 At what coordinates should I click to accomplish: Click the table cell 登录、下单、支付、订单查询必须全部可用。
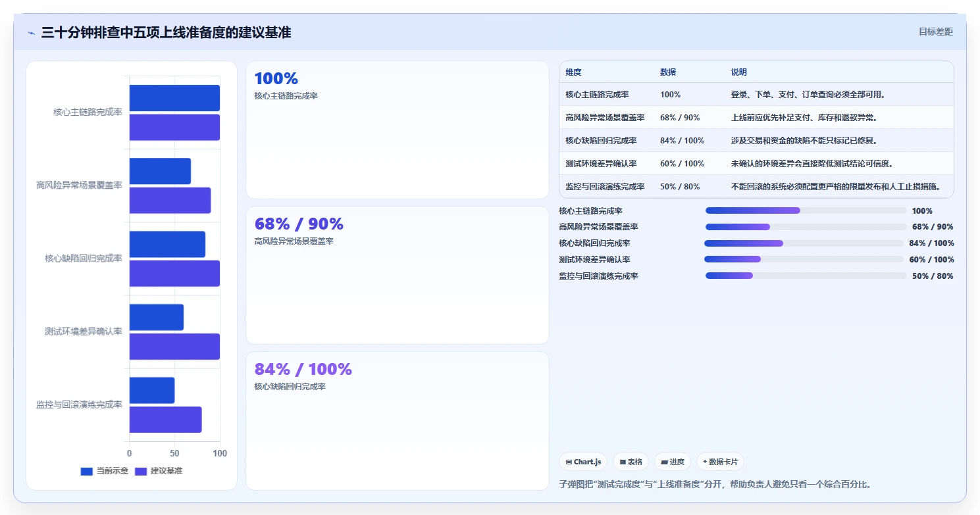pos(808,95)
